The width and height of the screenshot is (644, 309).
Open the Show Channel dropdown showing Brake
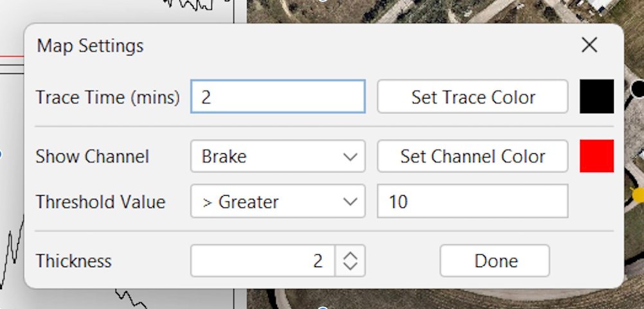click(x=278, y=156)
